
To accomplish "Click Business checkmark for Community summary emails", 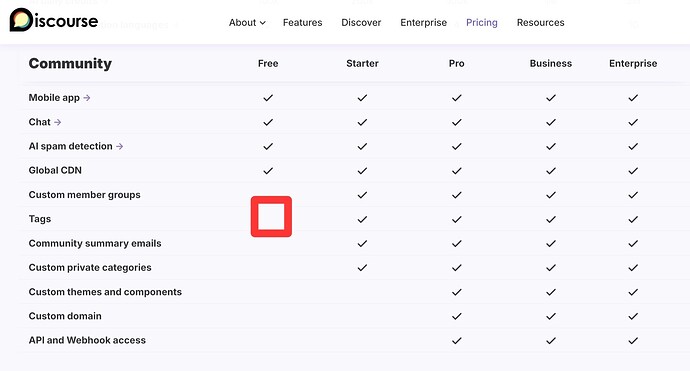I will point(551,243).
